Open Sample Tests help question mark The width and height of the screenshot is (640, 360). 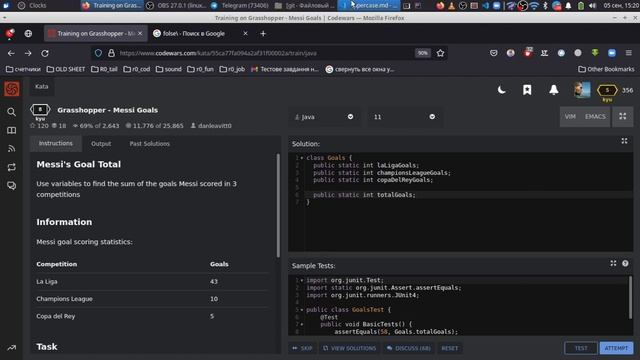point(625,264)
